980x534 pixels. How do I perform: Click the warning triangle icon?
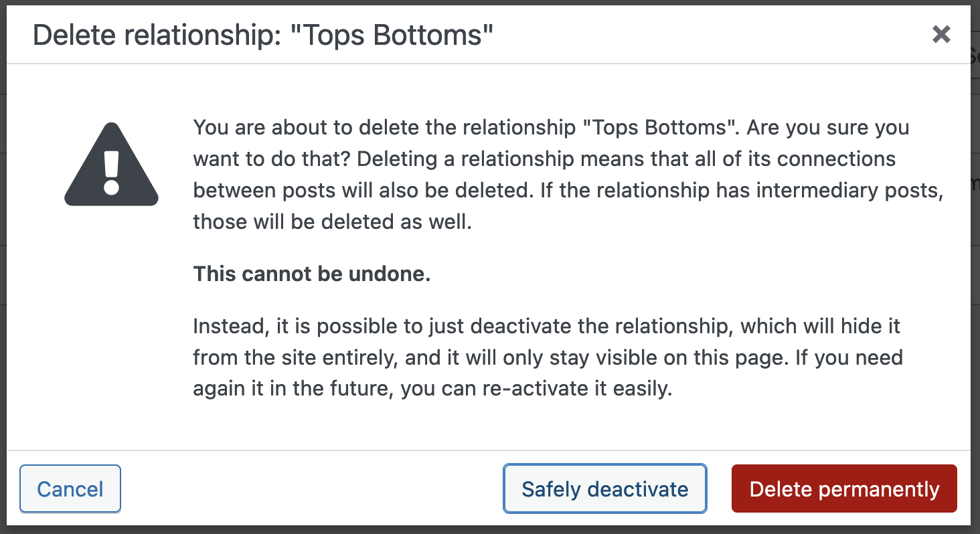click(x=111, y=164)
